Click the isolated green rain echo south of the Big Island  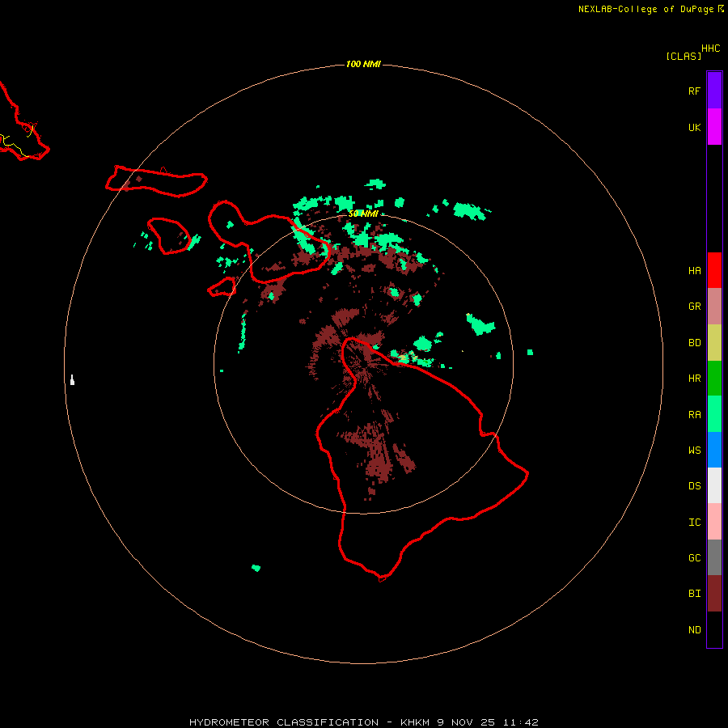coord(256,567)
